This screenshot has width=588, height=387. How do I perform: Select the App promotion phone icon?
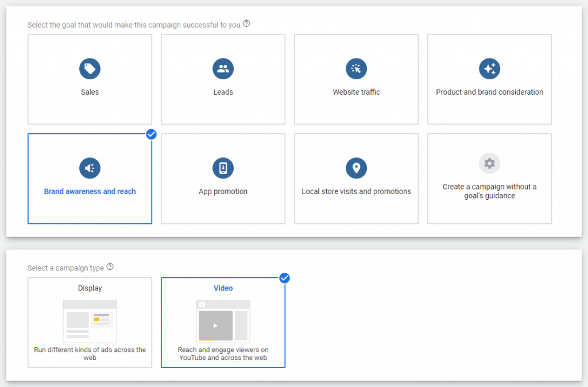coord(223,168)
